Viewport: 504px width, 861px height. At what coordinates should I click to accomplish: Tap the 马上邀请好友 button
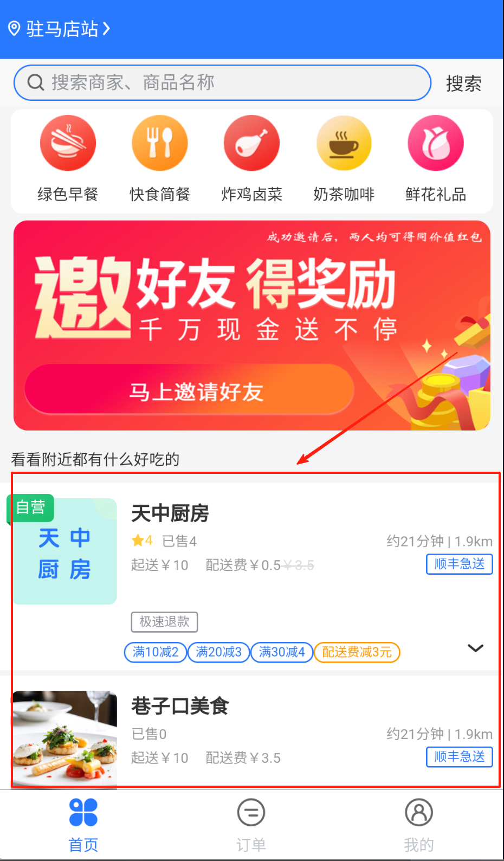[x=189, y=390]
